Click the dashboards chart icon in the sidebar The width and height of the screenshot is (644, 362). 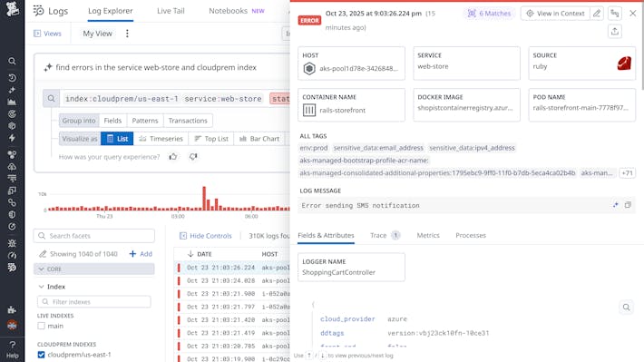click(12, 102)
